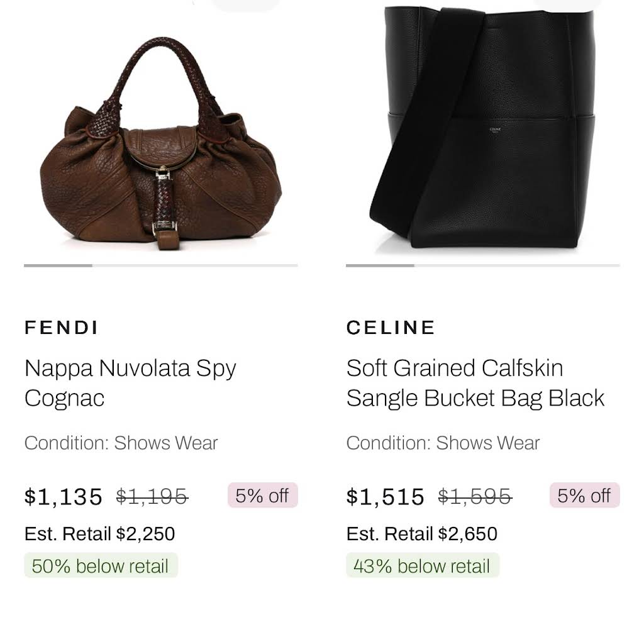Screen dimensions: 644x644
Task: Click the FENDI brand name
Action: click(62, 327)
